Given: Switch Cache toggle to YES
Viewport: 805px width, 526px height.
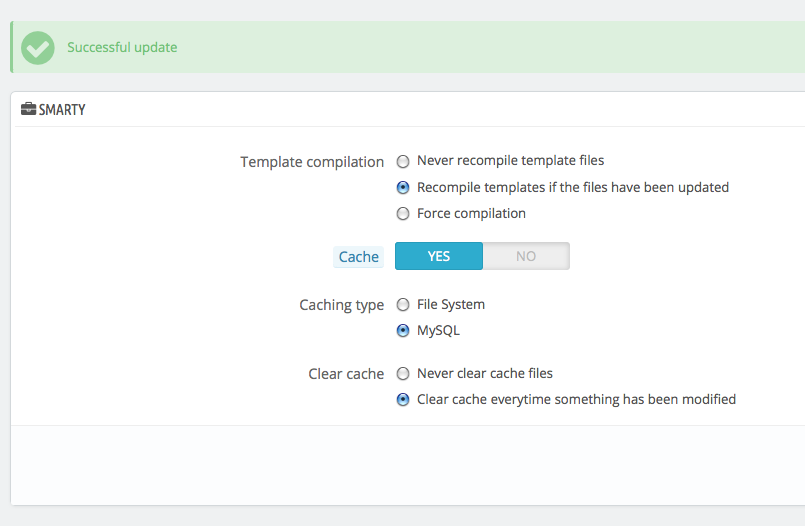Looking at the screenshot, I should [439, 256].
